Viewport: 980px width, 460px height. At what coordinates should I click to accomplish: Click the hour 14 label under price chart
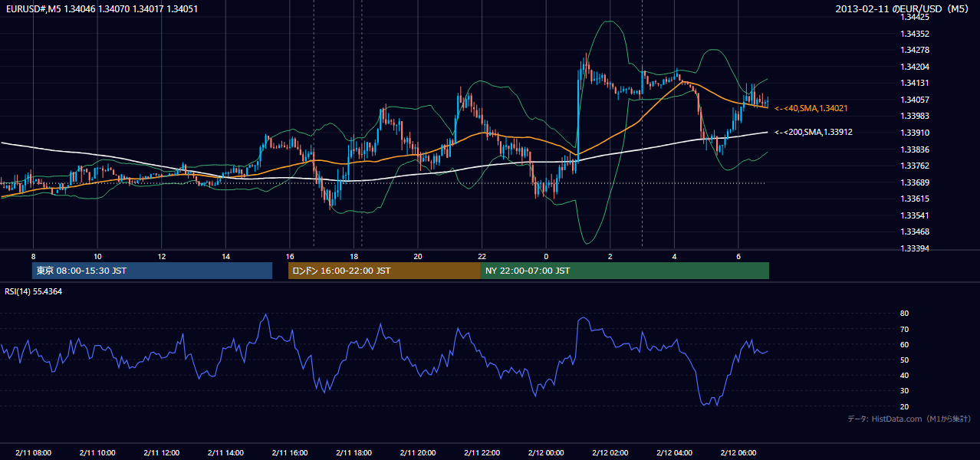[225, 256]
